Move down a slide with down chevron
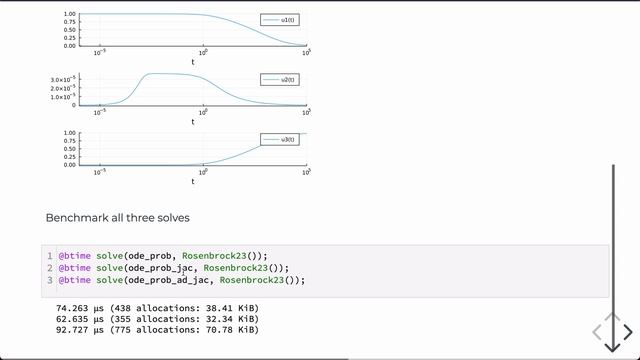This screenshot has width=640, height=360. pos(613,348)
